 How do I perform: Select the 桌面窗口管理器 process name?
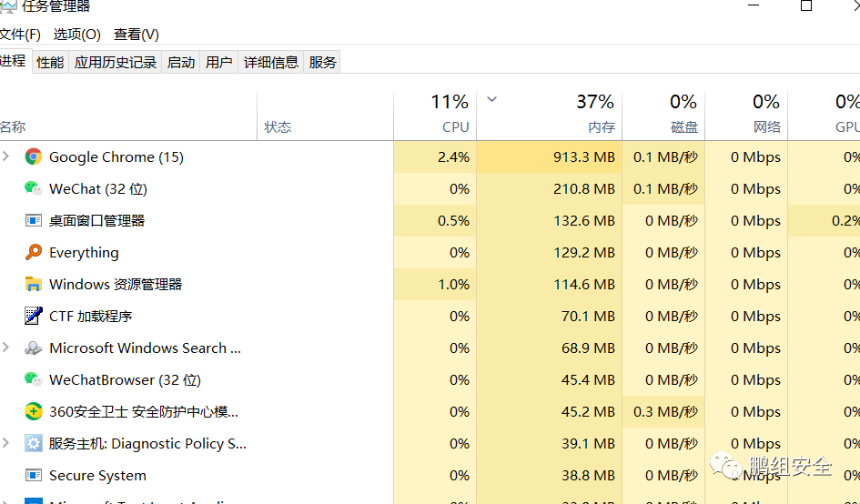pos(97,220)
